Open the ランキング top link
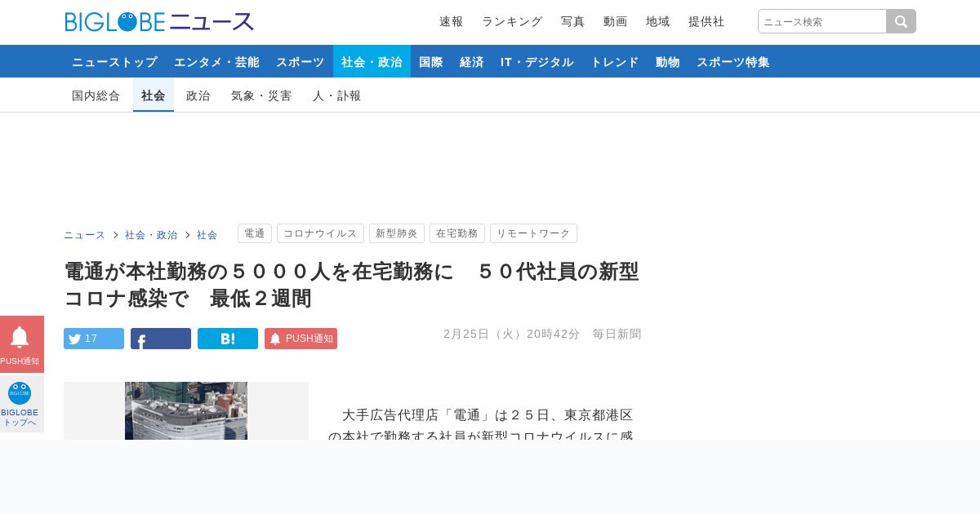The height and width of the screenshot is (514, 980). point(512,22)
